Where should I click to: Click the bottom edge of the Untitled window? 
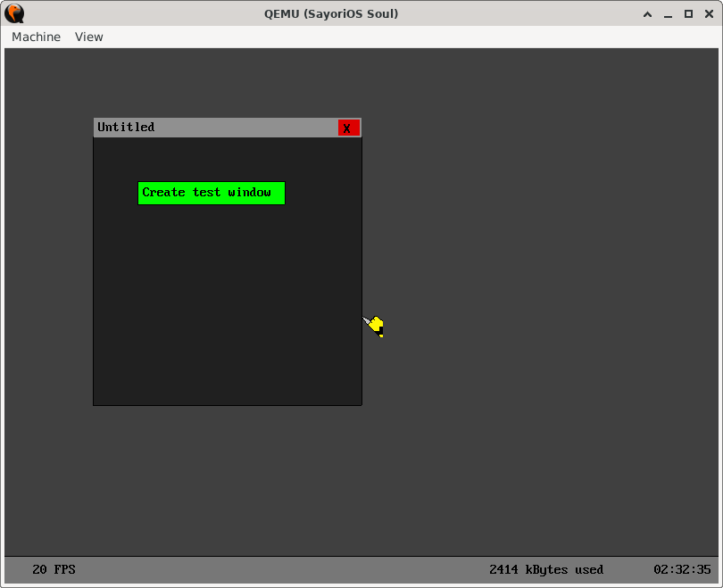pos(227,404)
